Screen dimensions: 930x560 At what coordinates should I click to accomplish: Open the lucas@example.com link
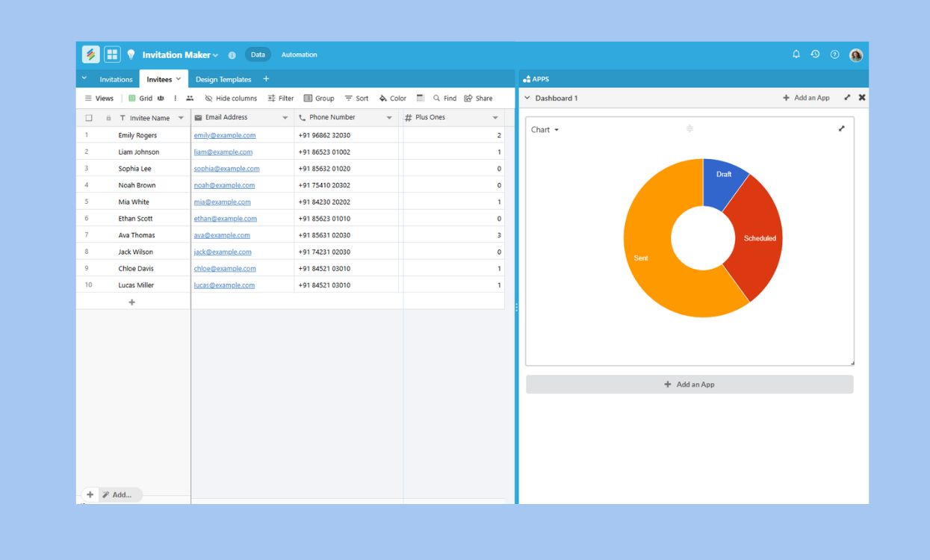coord(224,285)
